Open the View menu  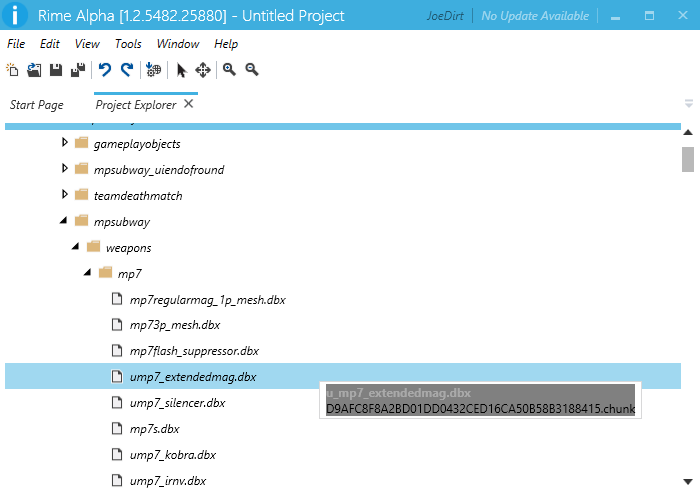87,44
